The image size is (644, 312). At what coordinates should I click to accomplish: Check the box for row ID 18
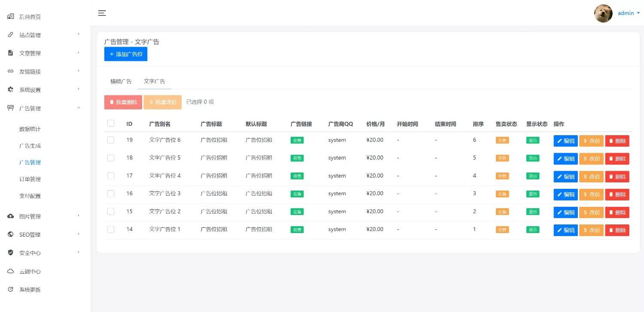111,158
